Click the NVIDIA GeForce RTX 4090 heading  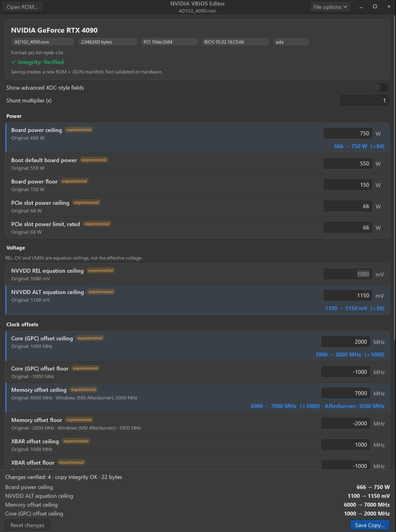coord(54,30)
